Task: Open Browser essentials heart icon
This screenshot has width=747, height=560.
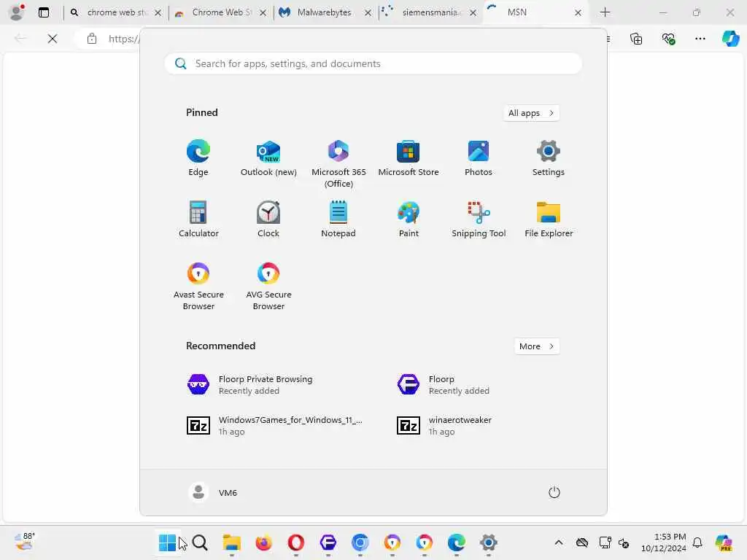Action: pyautogui.click(x=668, y=39)
